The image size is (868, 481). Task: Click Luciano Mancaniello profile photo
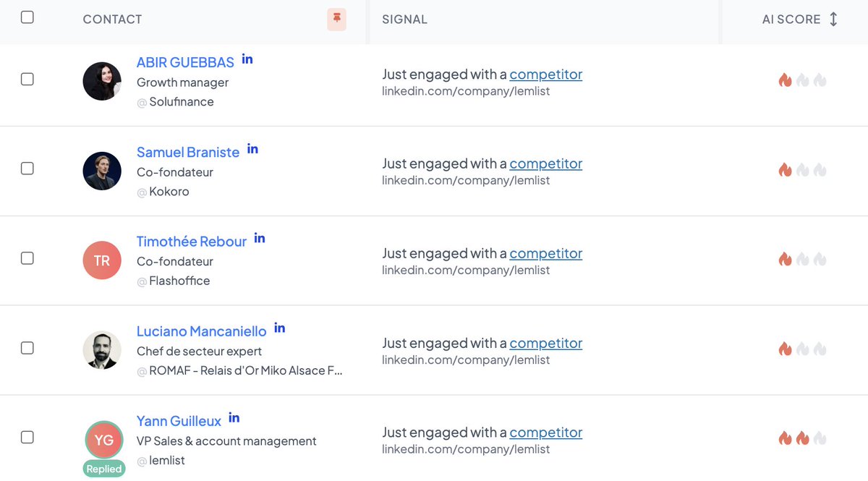click(102, 350)
